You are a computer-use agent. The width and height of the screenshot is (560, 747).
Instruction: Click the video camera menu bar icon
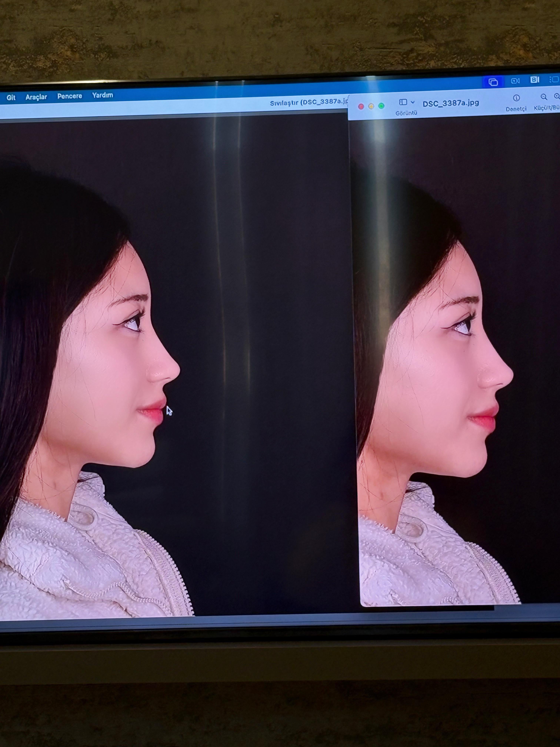point(515,81)
